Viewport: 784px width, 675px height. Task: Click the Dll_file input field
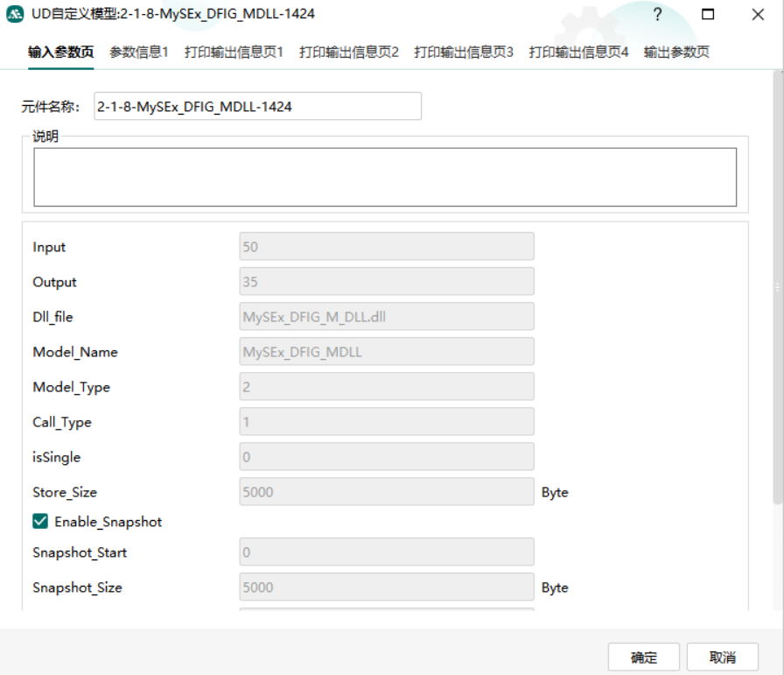coord(386,317)
